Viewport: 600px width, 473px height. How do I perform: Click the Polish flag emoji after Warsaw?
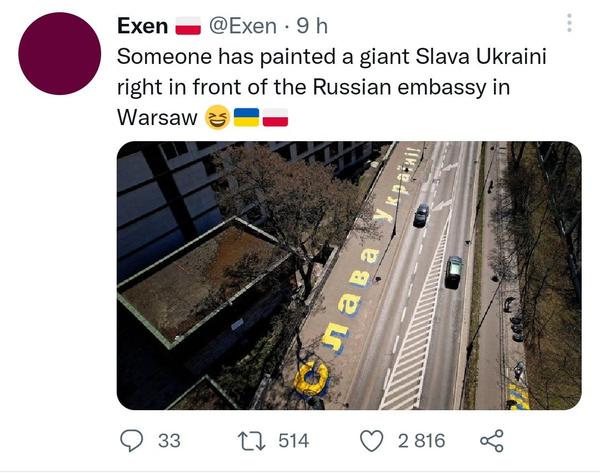pos(275,118)
